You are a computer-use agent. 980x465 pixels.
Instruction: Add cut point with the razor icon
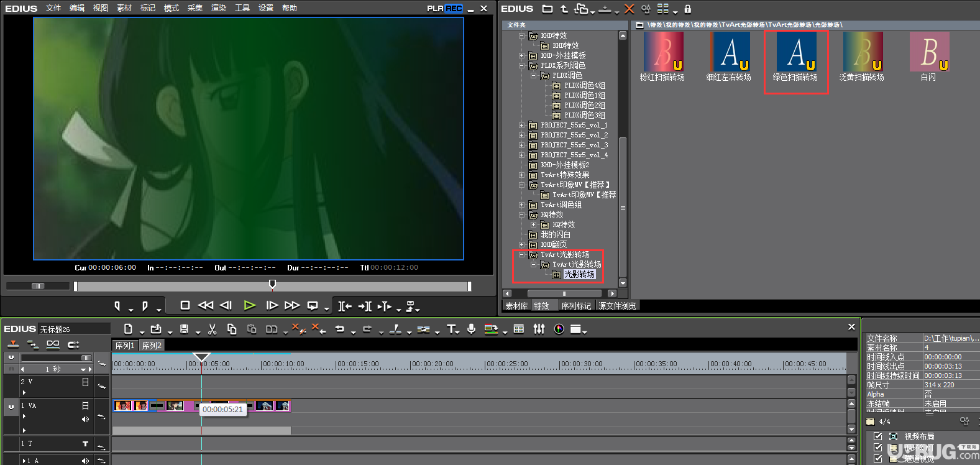coord(395,329)
